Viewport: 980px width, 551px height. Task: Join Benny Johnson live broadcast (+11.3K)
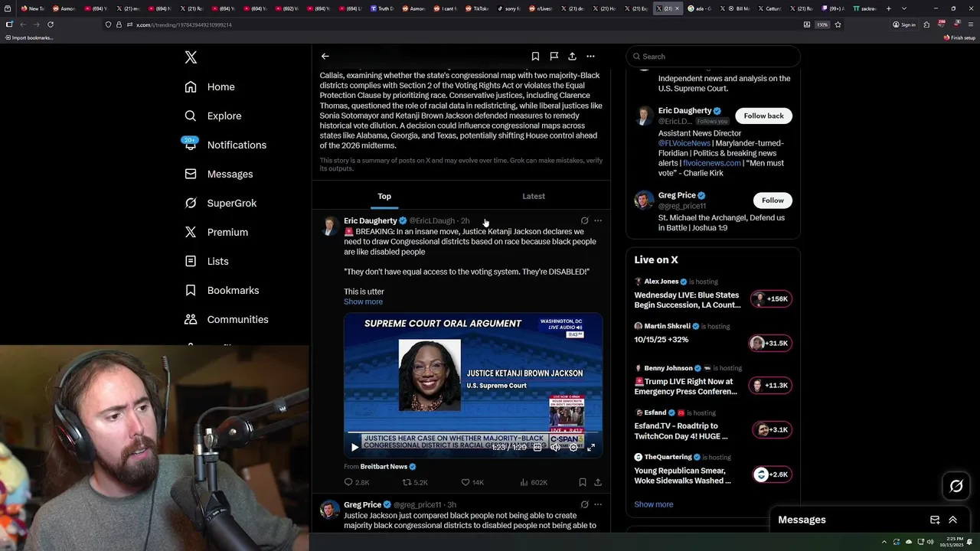(x=771, y=386)
